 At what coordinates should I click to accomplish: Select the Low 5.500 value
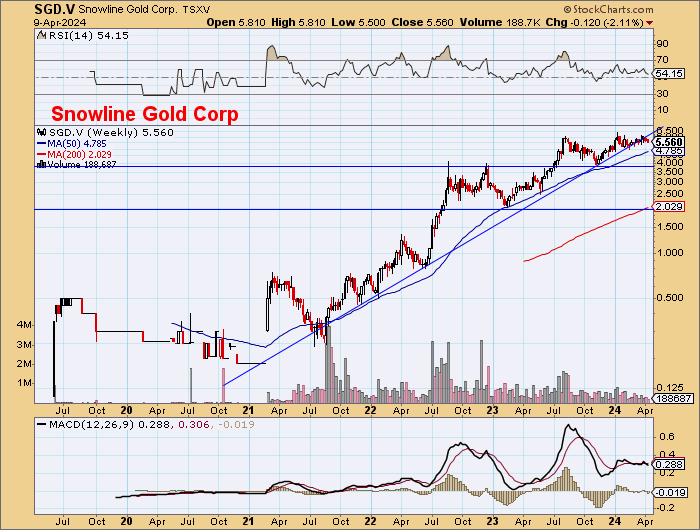click(x=358, y=22)
